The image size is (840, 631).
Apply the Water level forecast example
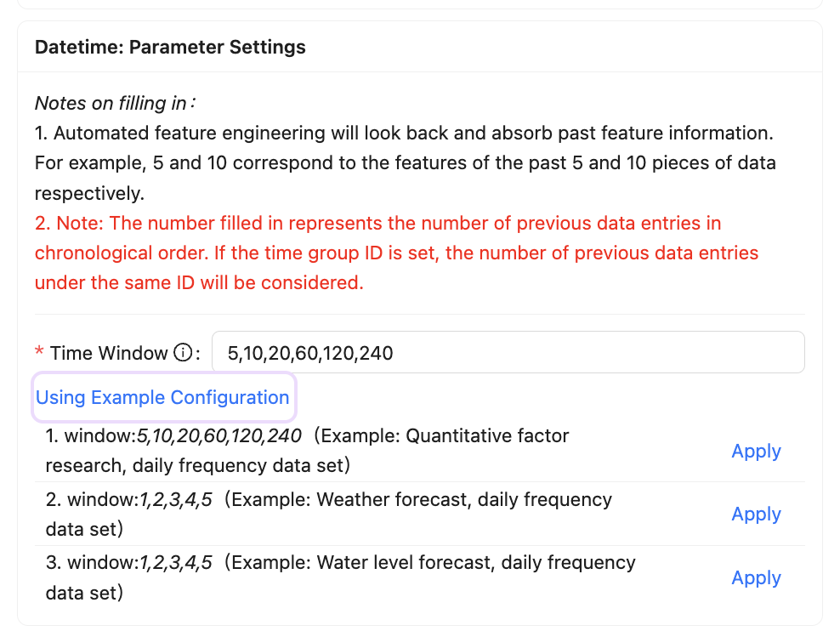756,577
